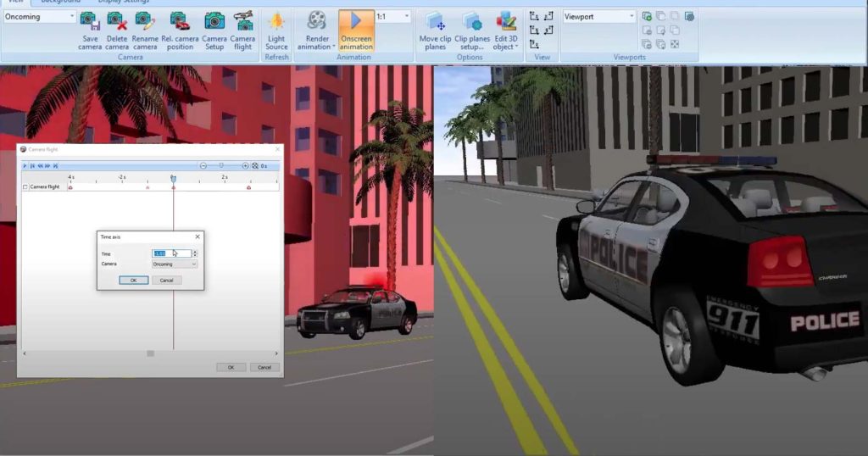Click the add viewport icon with green plus
The height and width of the screenshot is (456, 868).
pos(647,16)
